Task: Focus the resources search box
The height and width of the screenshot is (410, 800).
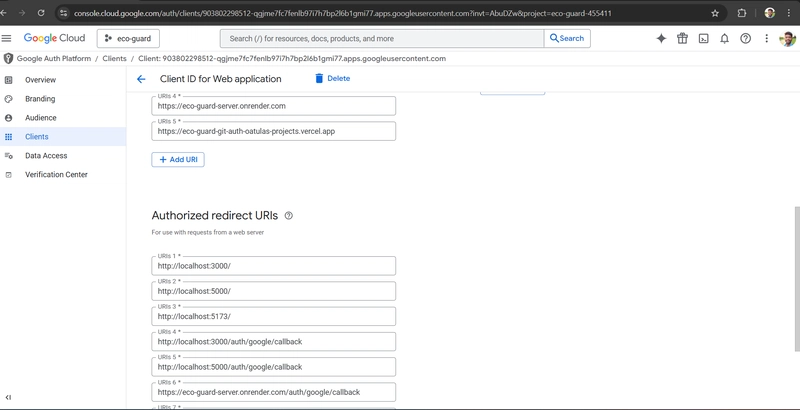Action: pyautogui.click(x=382, y=38)
